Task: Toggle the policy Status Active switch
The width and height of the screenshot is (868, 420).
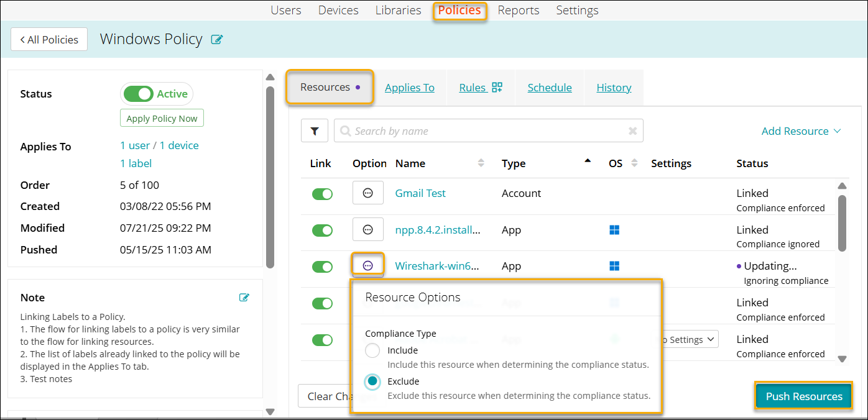Action: pyautogui.click(x=138, y=94)
